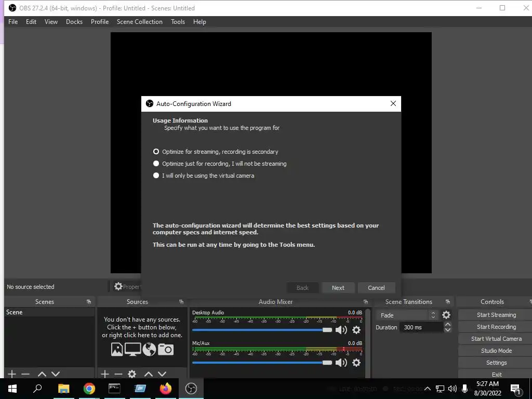Open Google Chrome from taskbar

point(89,389)
